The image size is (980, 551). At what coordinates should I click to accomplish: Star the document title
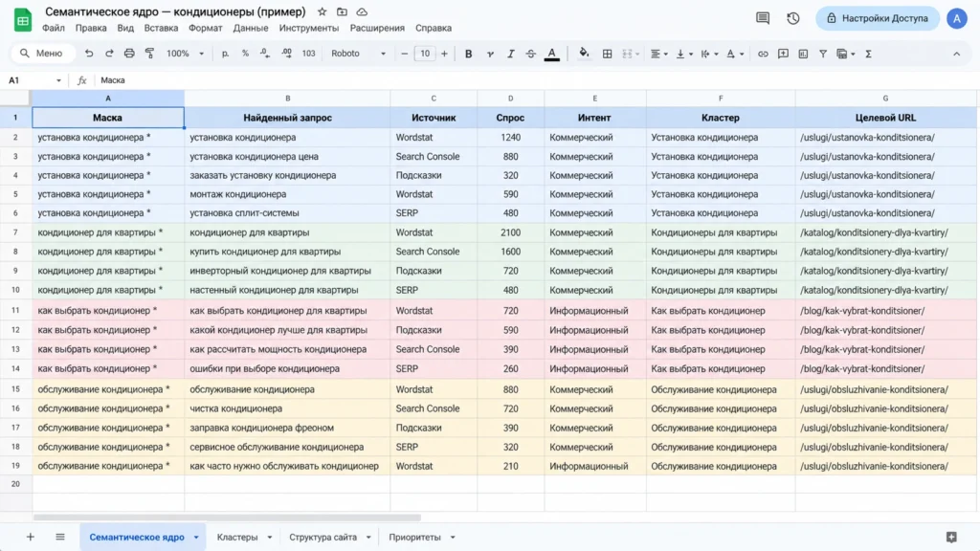click(x=322, y=11)
